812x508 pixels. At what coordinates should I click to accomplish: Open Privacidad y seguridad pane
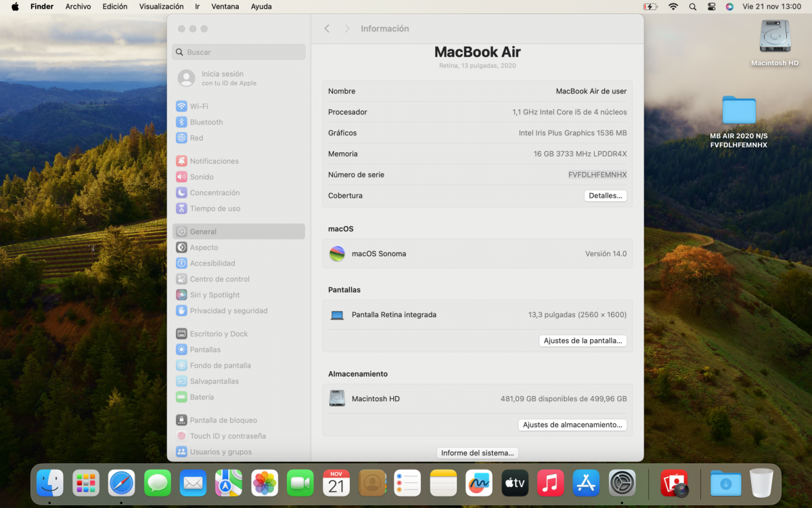tap(228, 311)
